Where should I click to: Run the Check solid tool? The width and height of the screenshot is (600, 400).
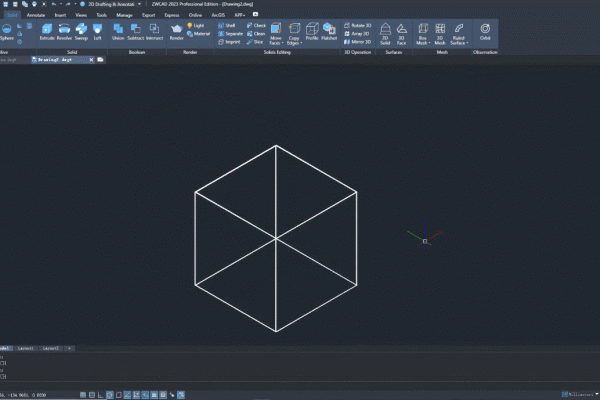click(x=256, y=25)
